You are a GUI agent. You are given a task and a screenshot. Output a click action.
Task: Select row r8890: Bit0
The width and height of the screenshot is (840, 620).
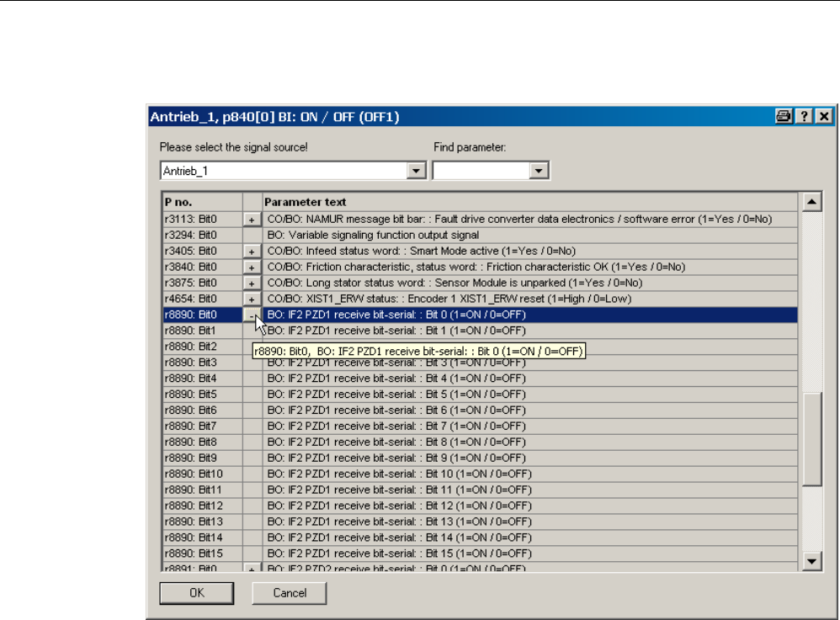[x=480, y=315]
